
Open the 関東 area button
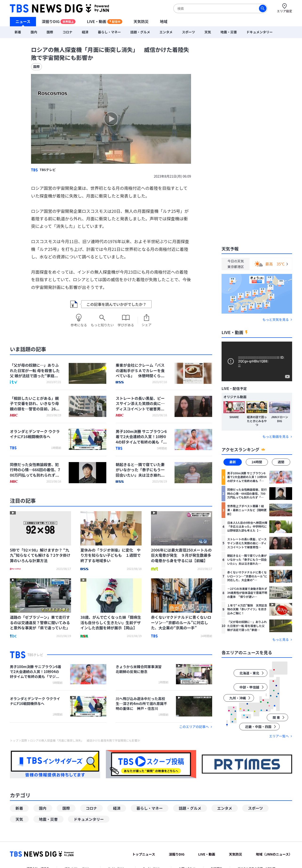(x=278, y=717)
